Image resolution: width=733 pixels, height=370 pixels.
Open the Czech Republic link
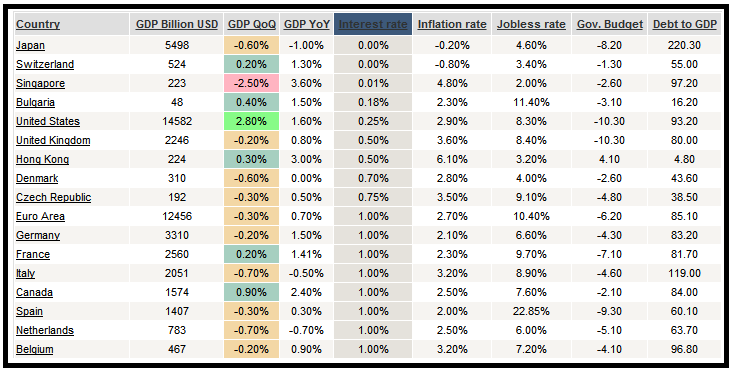(53, 197)
